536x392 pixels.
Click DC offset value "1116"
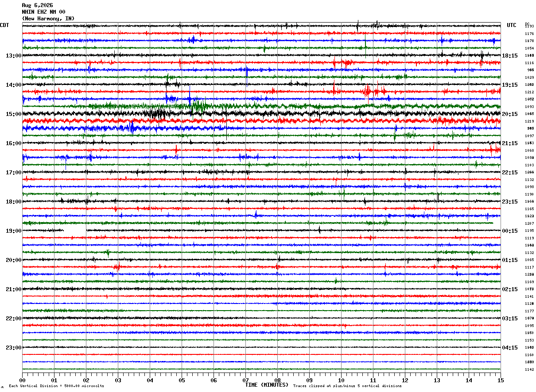pos(529,63)
